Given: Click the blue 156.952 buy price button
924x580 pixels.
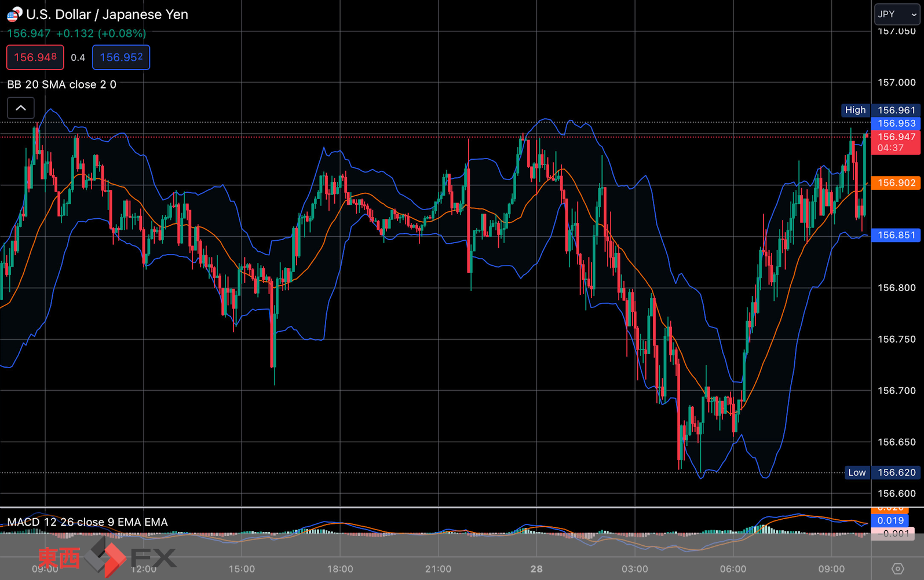Looking at the screenshot, I should tap(121, 57).
